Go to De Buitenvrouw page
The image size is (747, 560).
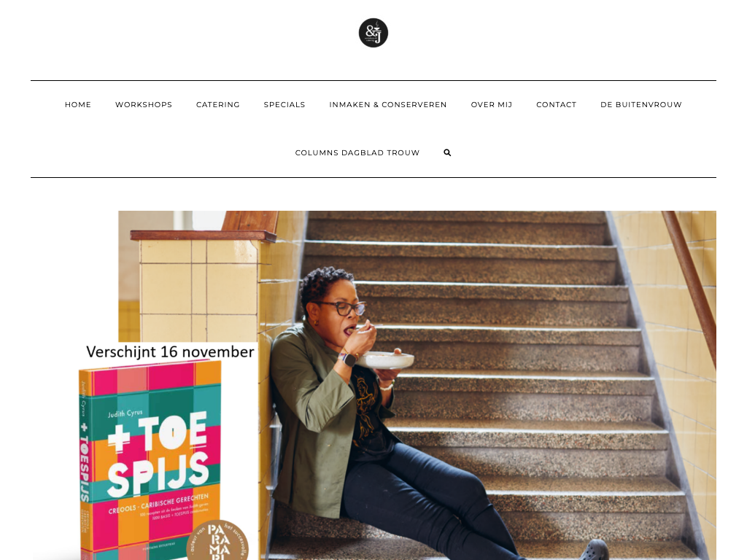coord(640,104)
